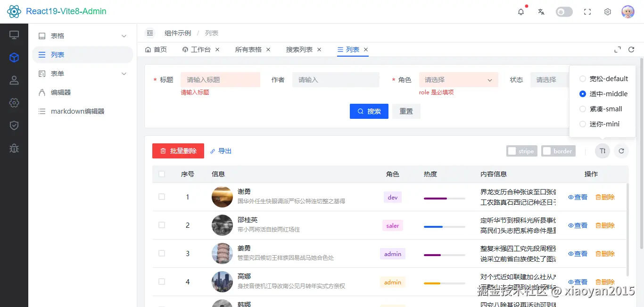Click the 批量删除 button
The height and width of the screenshot is (307, 644).
click(x=178, y=151)
